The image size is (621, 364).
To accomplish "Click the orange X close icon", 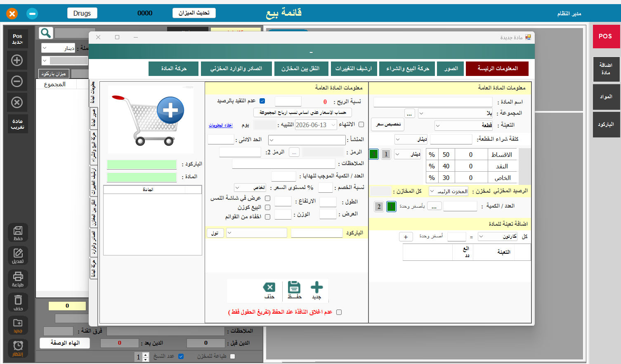I will (12, 14).
